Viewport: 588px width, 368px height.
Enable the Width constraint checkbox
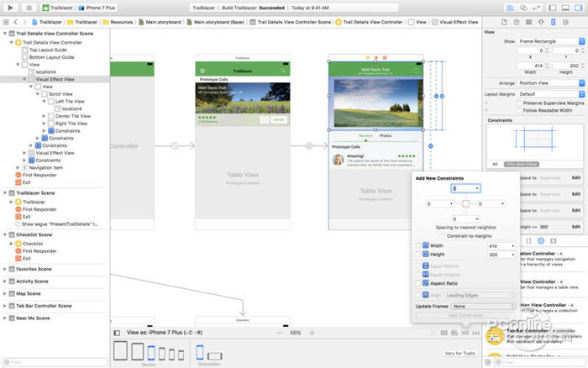click(419, 245)
